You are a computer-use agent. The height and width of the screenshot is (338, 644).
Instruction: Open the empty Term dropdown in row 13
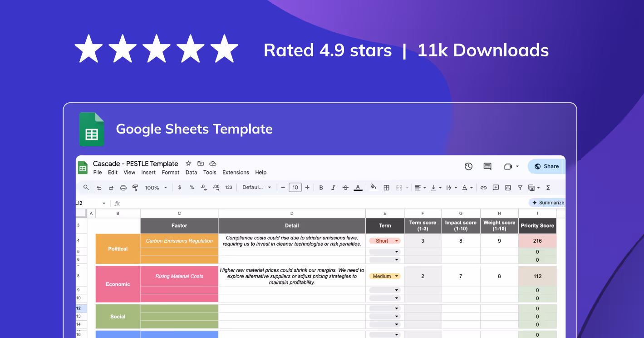(x=385, y=317)
